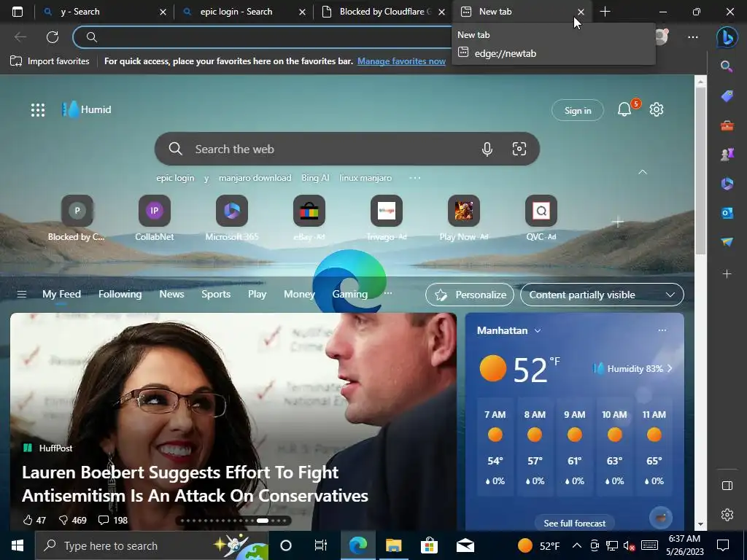747x560 pixels.
Task: Open File Explorer from the taskbar
Action: (393, 545)
